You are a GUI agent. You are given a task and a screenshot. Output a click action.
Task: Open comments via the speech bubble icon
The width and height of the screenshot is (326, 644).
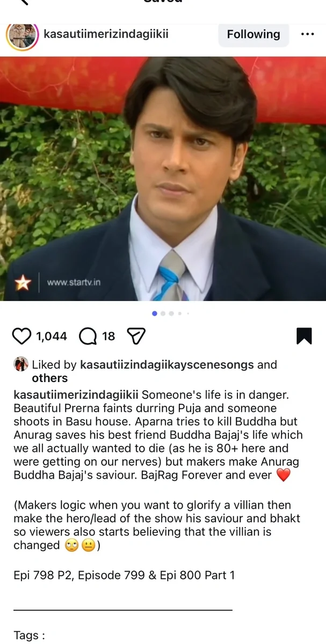click(88, 336)
